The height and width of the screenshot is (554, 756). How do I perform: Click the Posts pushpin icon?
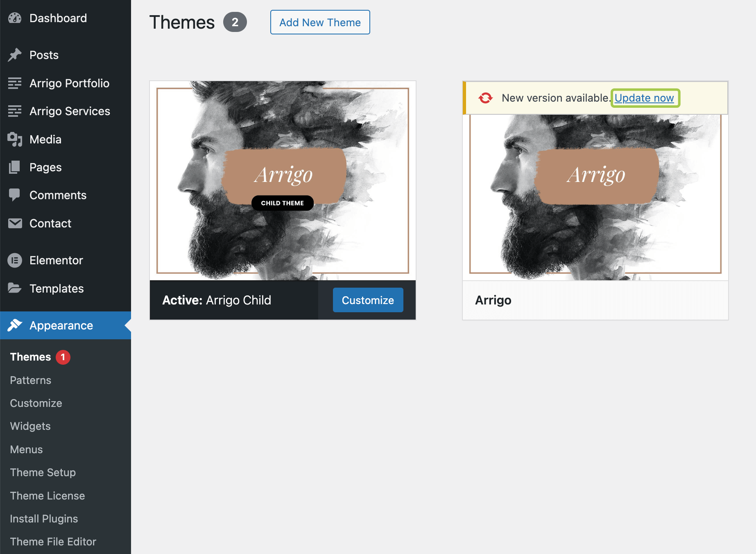(15, 55)
